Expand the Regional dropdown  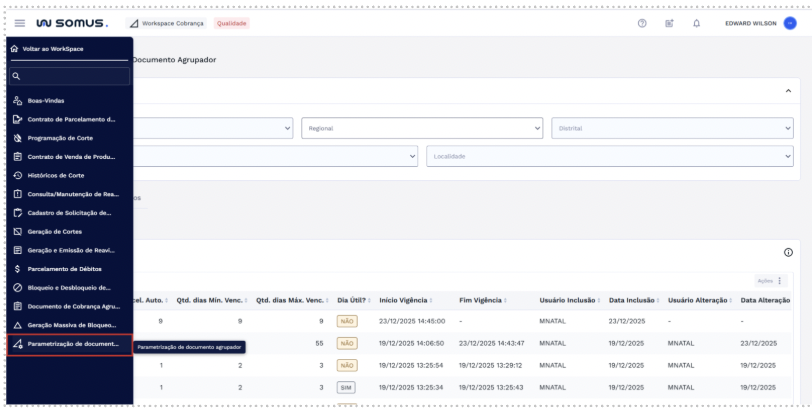point(422,128)
